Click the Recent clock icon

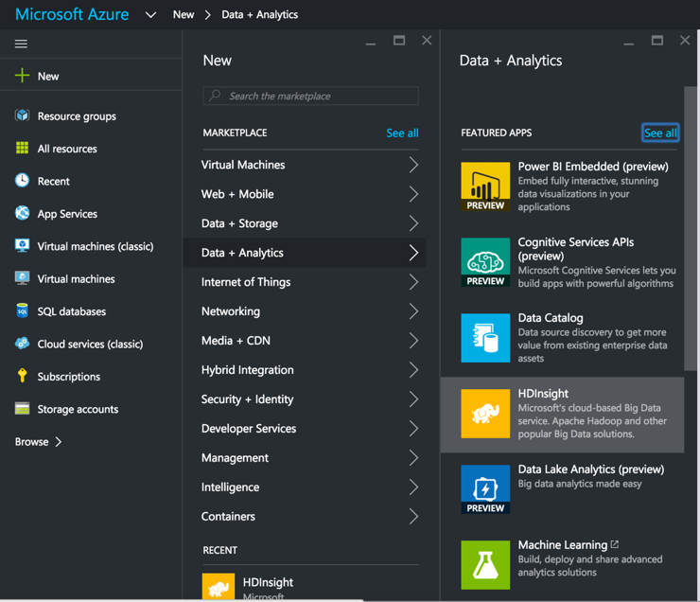pos(22,181)
